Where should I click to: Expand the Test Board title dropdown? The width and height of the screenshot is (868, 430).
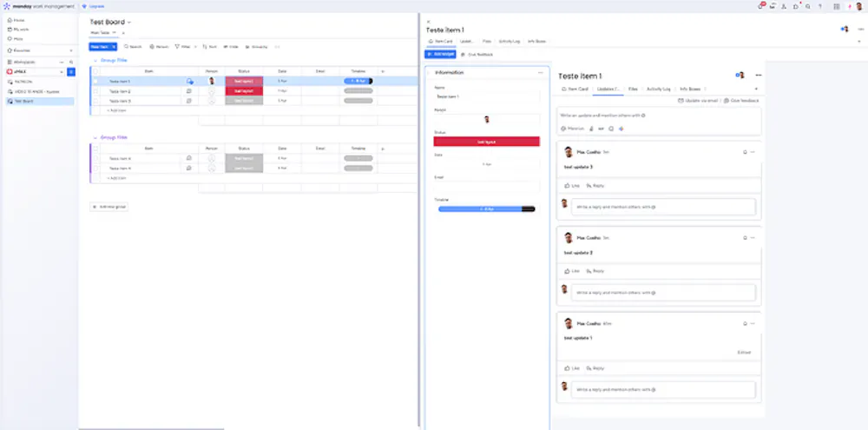[x=129, y=23]
